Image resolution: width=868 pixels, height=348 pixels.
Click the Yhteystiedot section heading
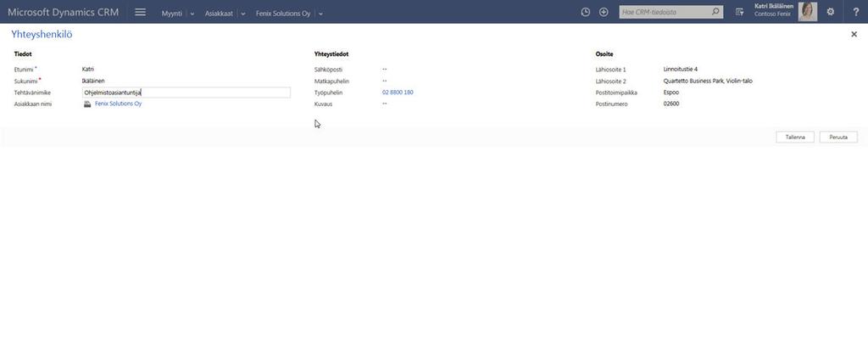pos(331,54)
